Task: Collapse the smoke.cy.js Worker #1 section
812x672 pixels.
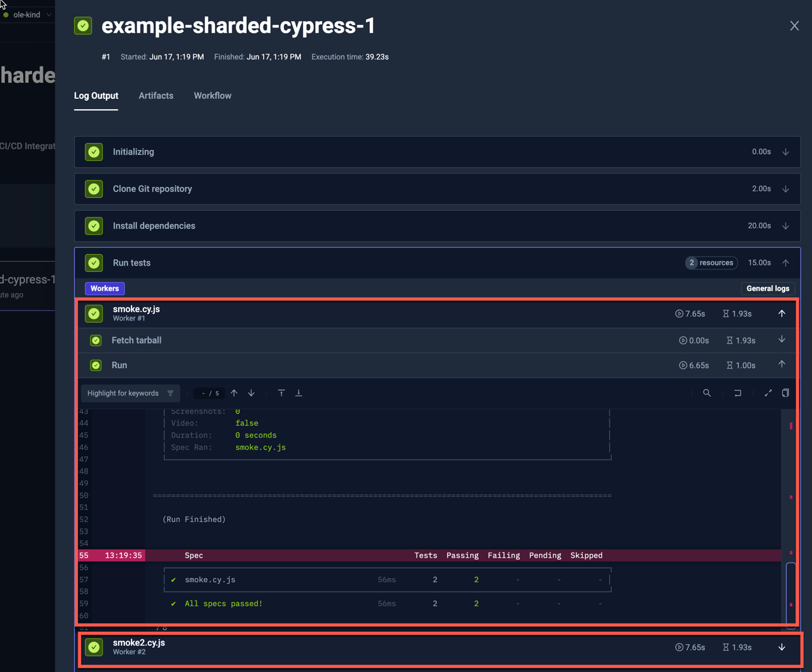Action: (781, 313)
